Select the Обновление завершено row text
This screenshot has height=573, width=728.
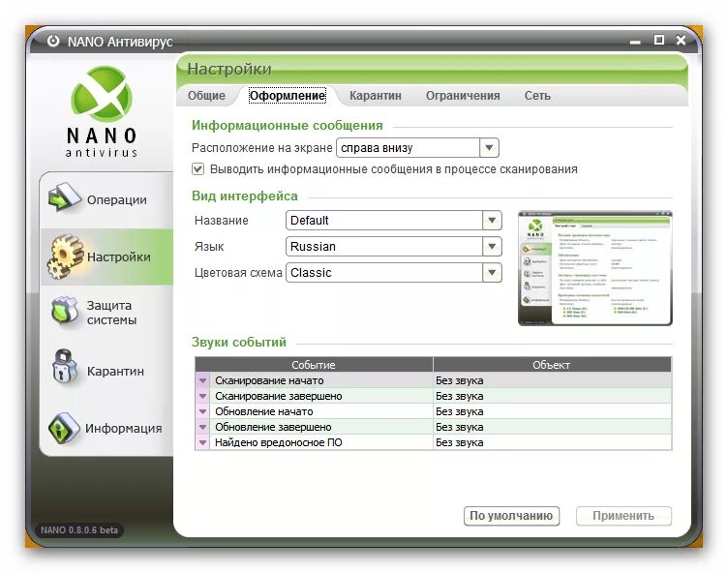273,427
